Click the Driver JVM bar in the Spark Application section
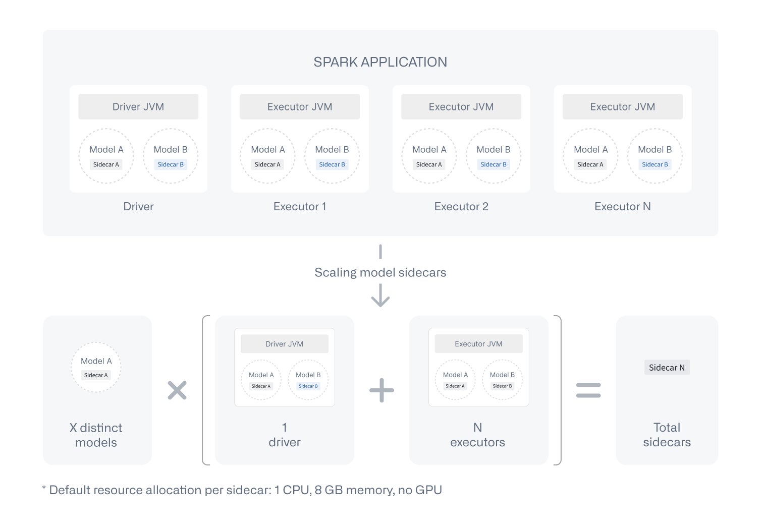Image resolution: width=762 pixels, height=532 pixels. click(138, 107)
